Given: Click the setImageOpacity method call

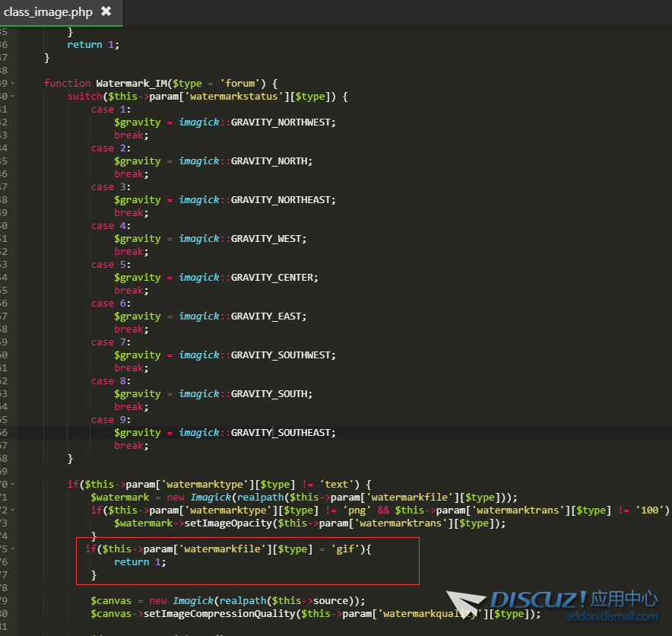Looking at the screenshot, I should pyautogui.click(x=228, y=523).
